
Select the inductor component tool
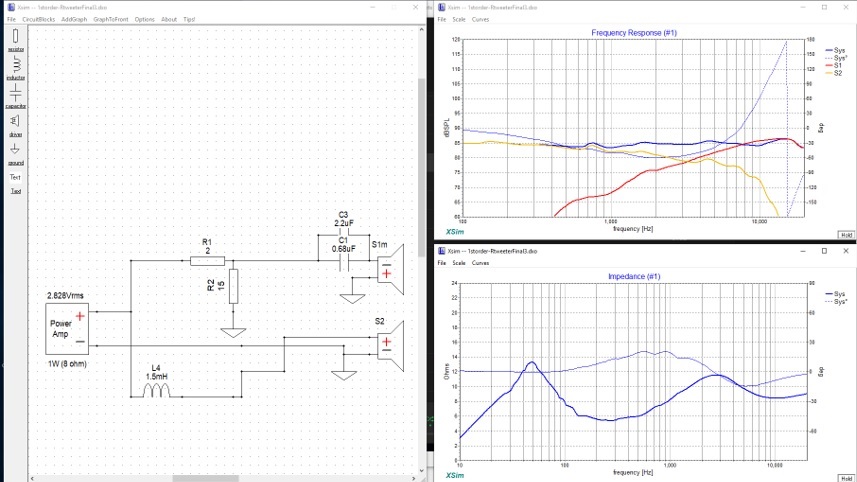[x=15, y=69]
